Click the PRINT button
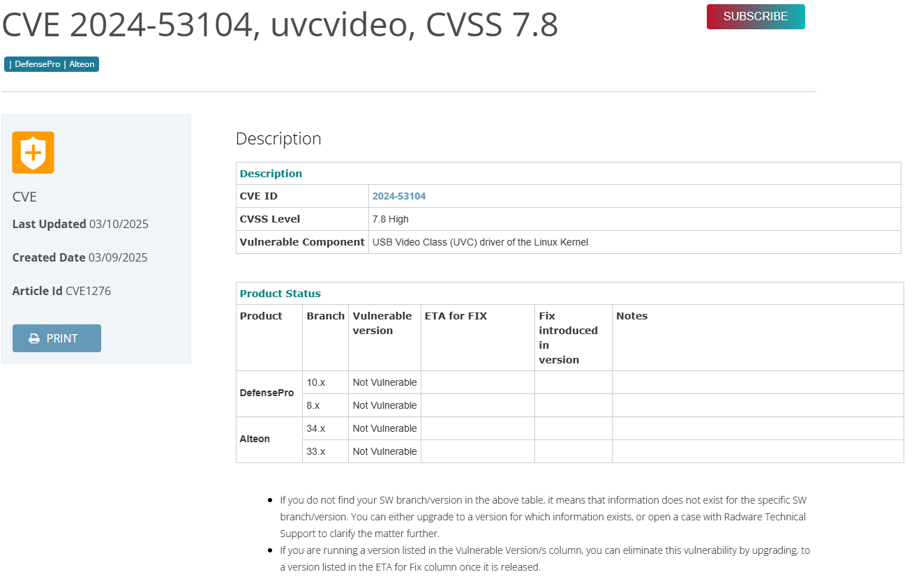This screenshot has width=921, height=588. click(x=57, y=338)
